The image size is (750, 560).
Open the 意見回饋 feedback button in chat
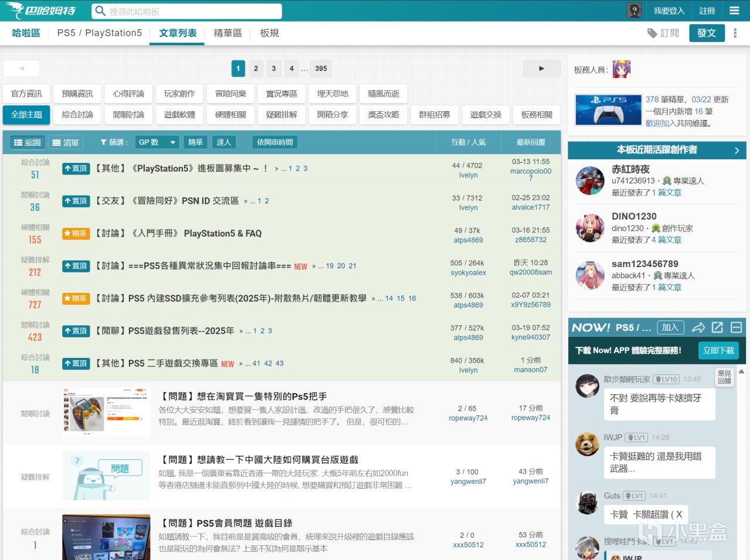pos(725,377)
